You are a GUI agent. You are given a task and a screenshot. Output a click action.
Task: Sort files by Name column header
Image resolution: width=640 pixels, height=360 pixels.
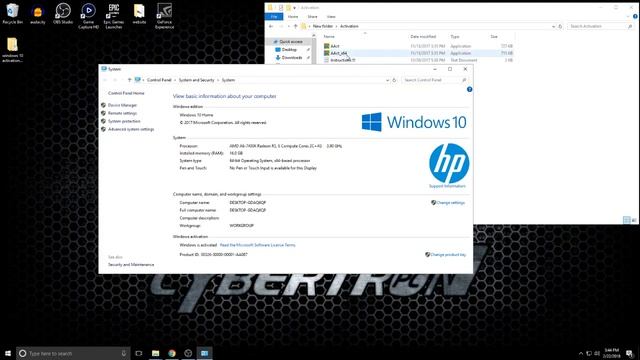[329, 37]
